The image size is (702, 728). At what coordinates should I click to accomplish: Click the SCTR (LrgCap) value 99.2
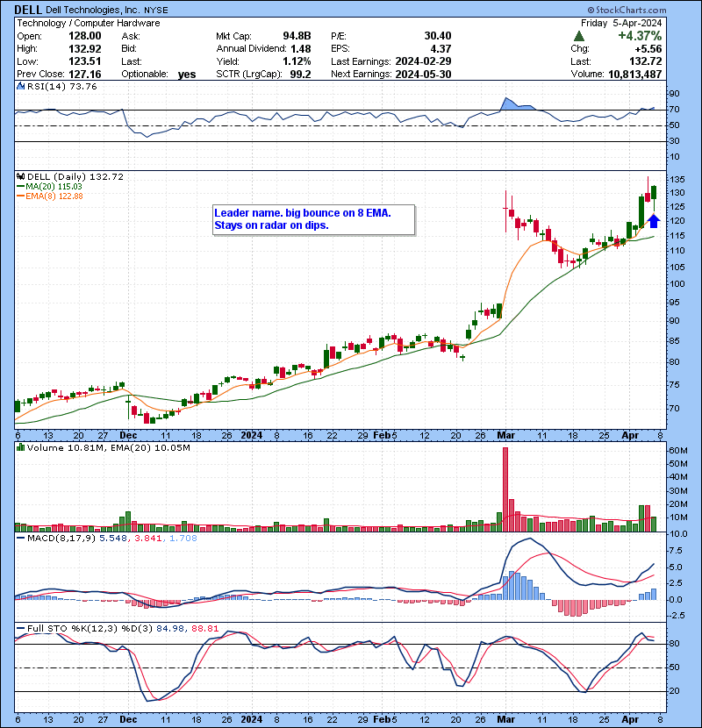301,75
